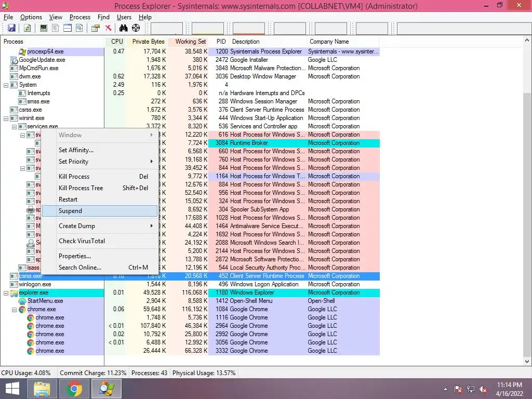
Task: Sort by the PID column header
Action: 219,42
